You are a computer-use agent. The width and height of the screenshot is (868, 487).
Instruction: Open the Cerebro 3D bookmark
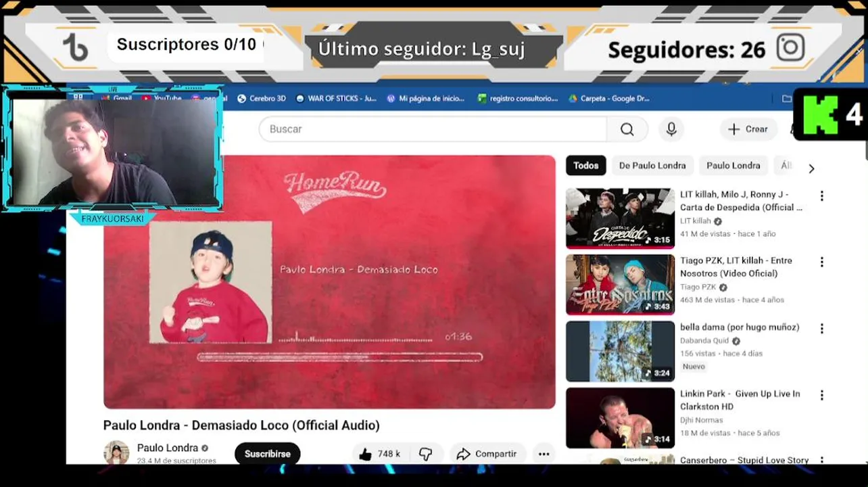(x=262, y=98)
